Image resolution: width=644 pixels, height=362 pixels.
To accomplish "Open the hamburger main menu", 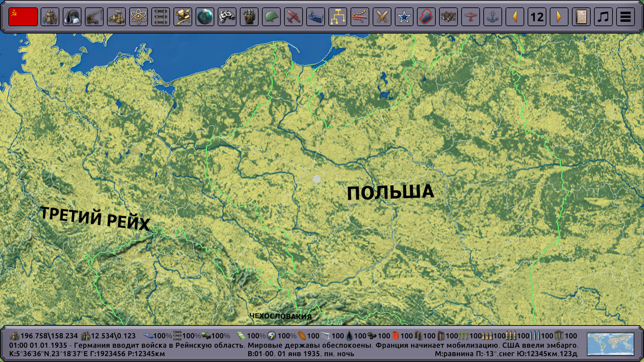I will click(x=626, y=17).
